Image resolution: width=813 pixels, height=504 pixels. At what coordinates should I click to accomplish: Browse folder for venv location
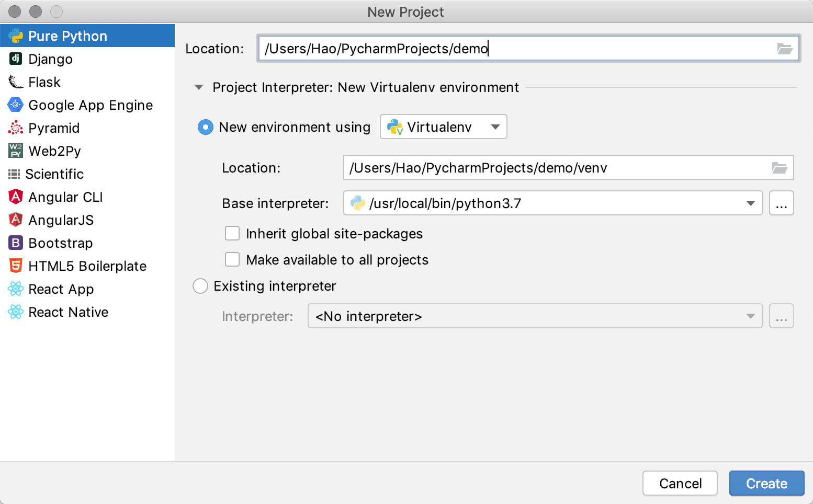[779, 168]
